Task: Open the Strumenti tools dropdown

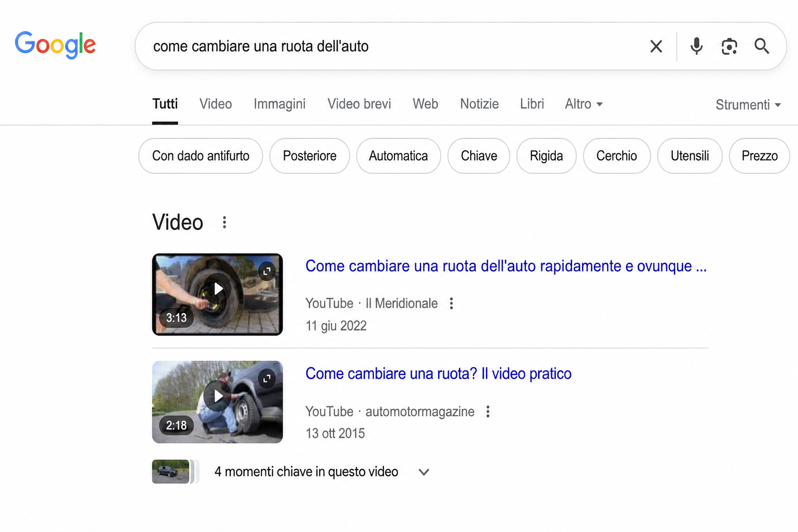Action: (x=748, y=104)
